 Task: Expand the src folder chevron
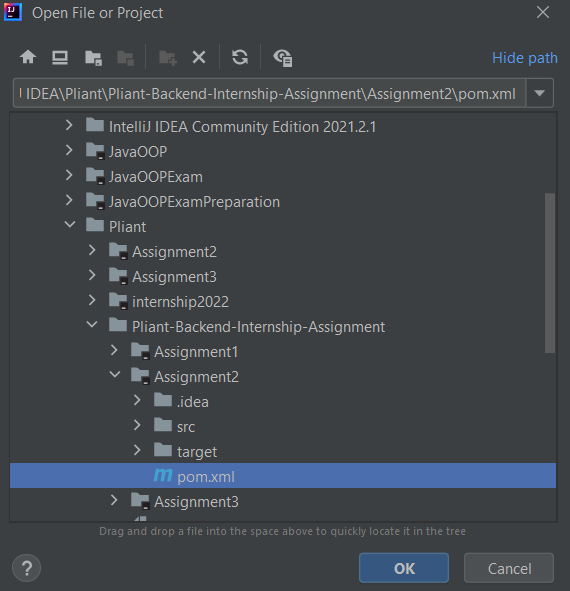coord(137,425)
